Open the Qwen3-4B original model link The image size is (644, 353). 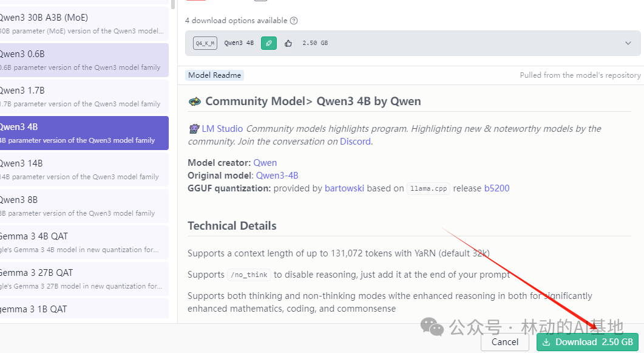277,176
